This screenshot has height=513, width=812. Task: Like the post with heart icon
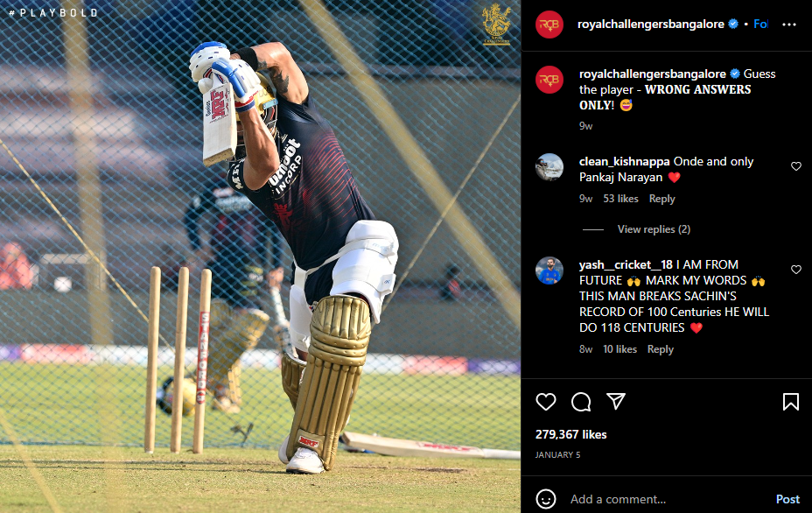pyautogui.click(x=546, y=402)
